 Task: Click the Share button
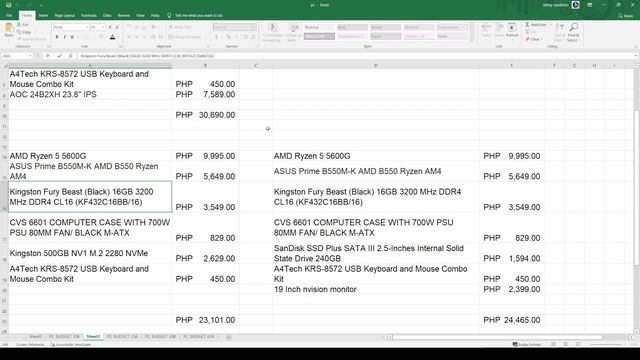(x=626, y=16)
